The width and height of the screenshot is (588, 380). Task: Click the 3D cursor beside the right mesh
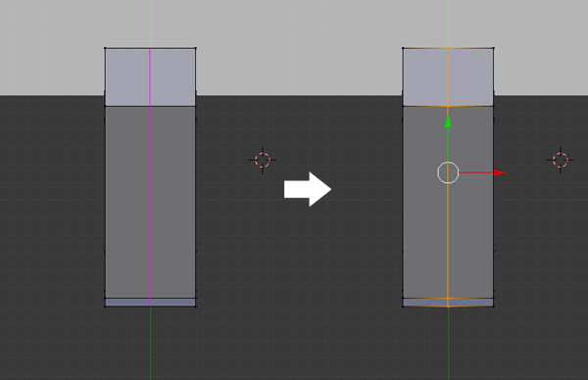(x=561, y=160)
